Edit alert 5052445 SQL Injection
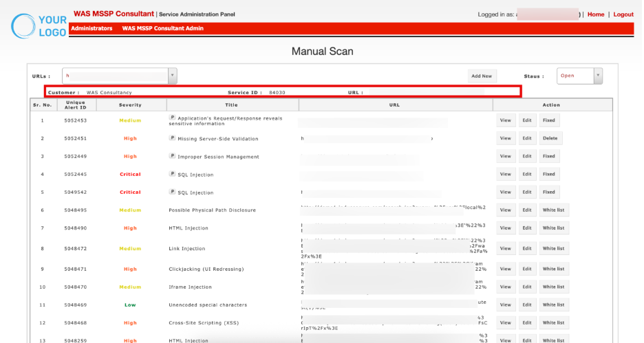Viewport: 644px width, 343px height. 527,174
